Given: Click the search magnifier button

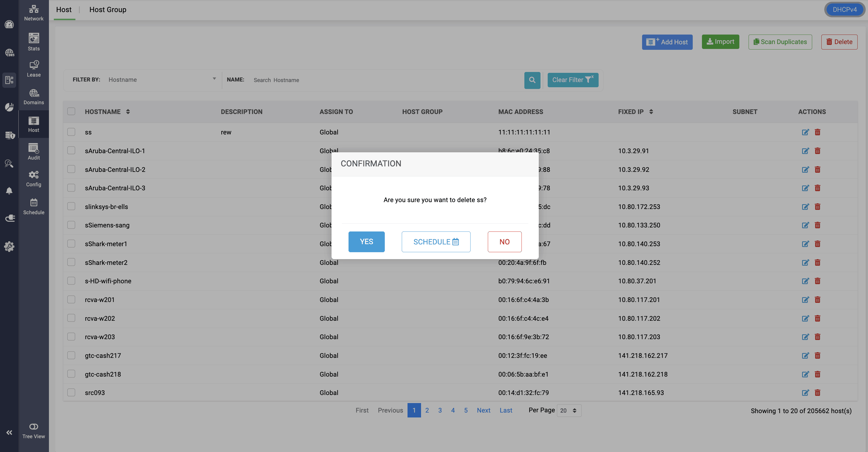Looking at the screenshot, I should tap(532, 80).
